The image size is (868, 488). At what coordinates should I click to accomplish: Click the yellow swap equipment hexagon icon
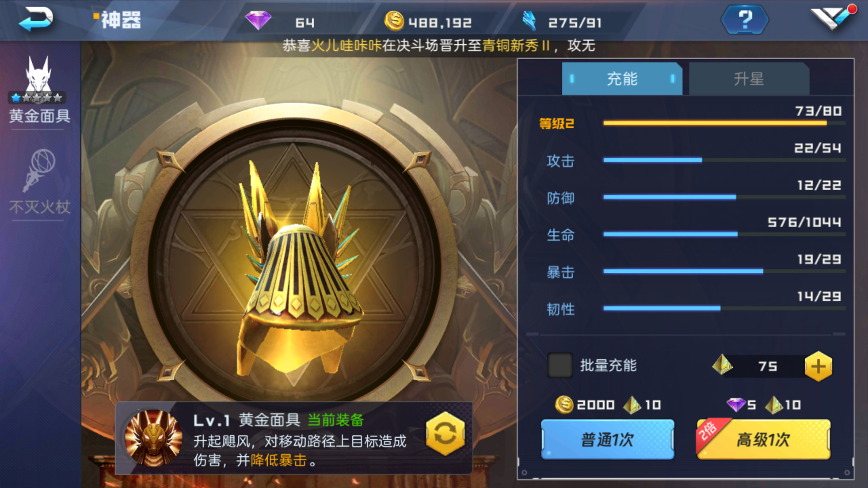(x=445, y=434)
